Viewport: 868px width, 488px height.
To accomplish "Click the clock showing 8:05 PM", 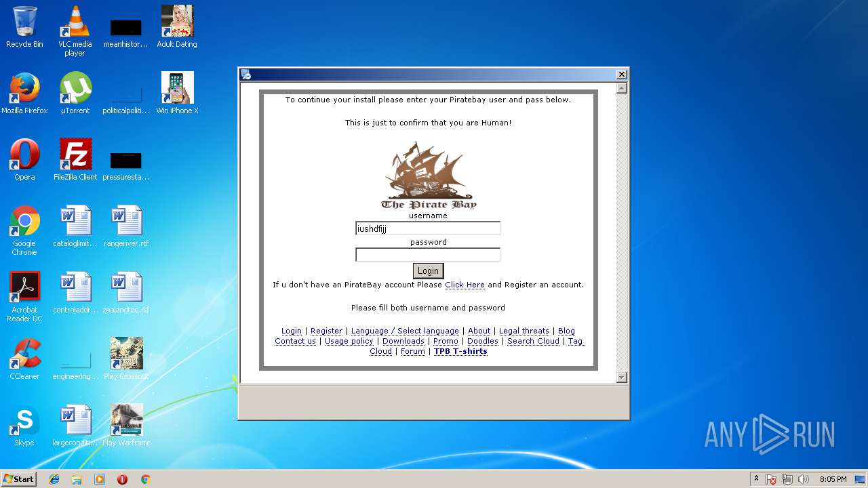I will [833, 479].
